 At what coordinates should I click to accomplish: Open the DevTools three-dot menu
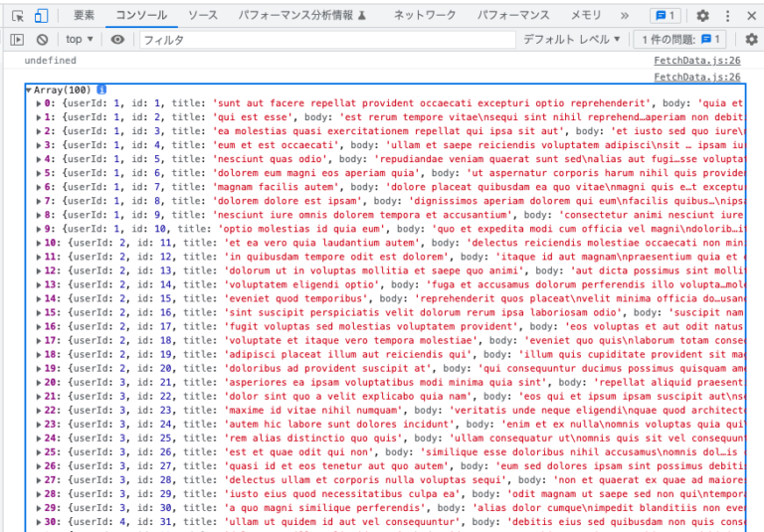pyautogui.click(x=731, y=16)
